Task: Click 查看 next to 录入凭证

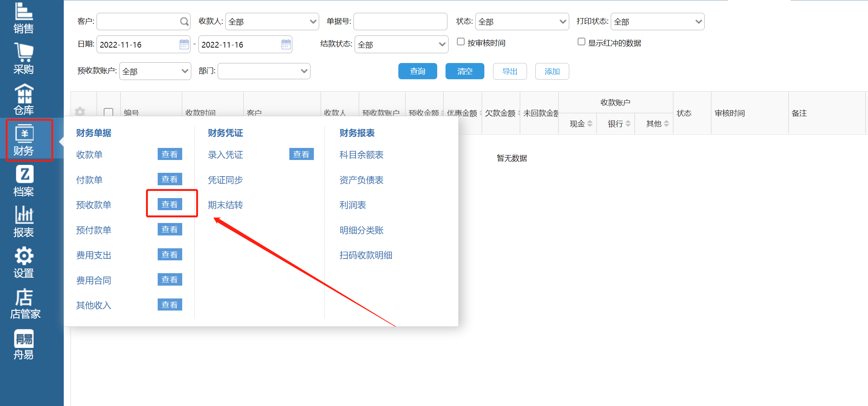Action: 301,154
